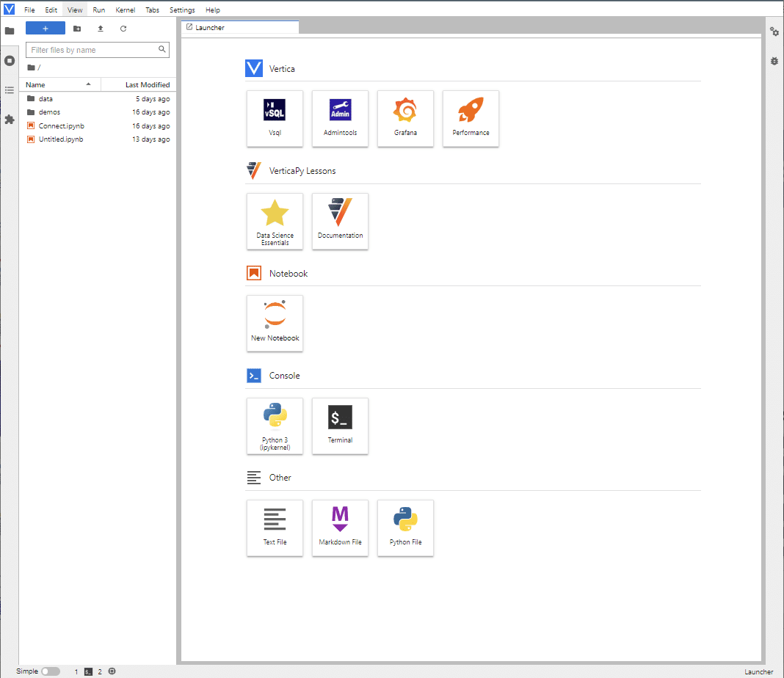Open Python 3 ipykernel console
The image size is (784, 678).
[x=275, y=426]
